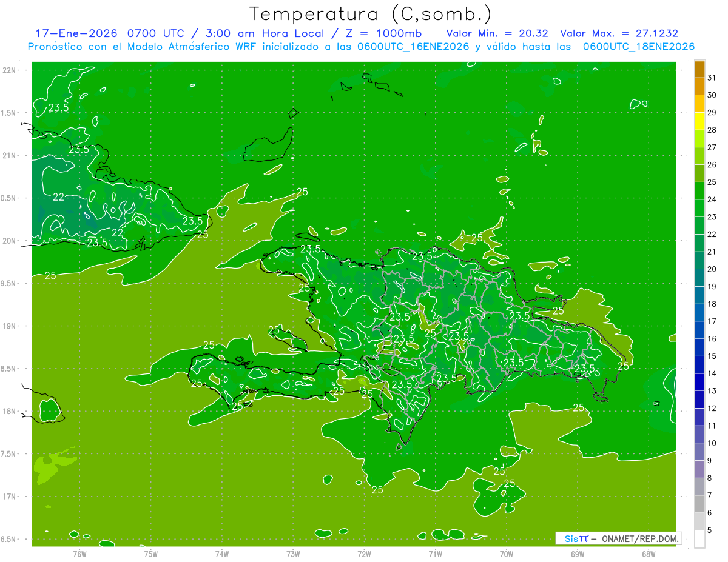Click the color scale value 23
The width and height of the screenshot is (728, 562).
(712, 216)
